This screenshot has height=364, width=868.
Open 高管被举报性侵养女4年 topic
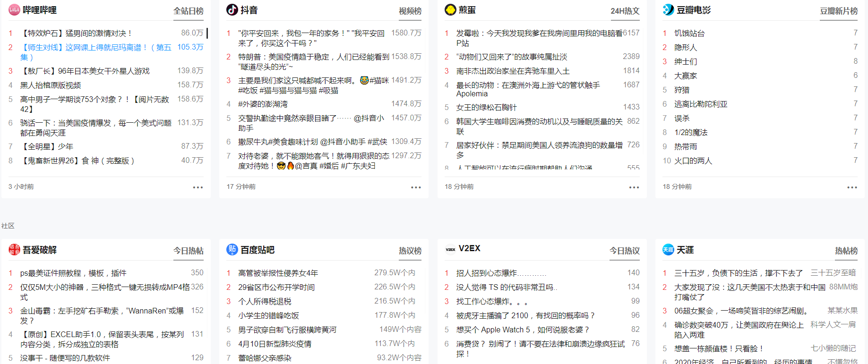click(x=278, y=273)
